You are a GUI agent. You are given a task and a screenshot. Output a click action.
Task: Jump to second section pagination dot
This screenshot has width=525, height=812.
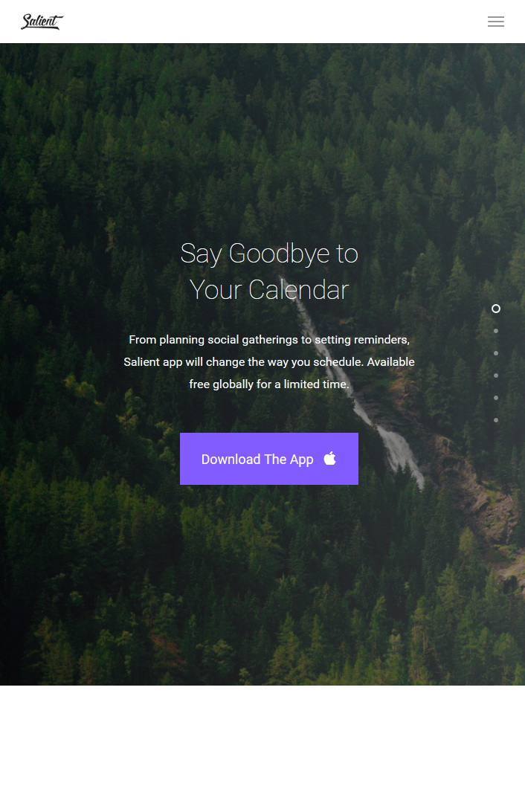495,331
